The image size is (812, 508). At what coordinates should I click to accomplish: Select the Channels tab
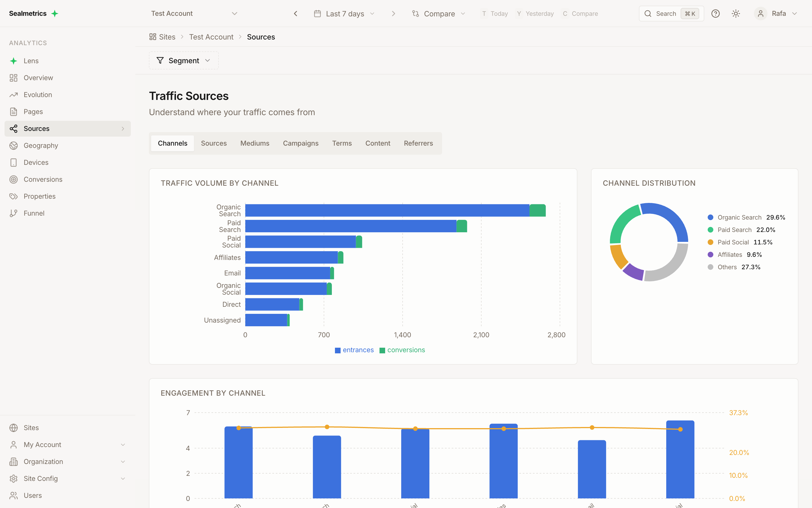click(173, 143)
